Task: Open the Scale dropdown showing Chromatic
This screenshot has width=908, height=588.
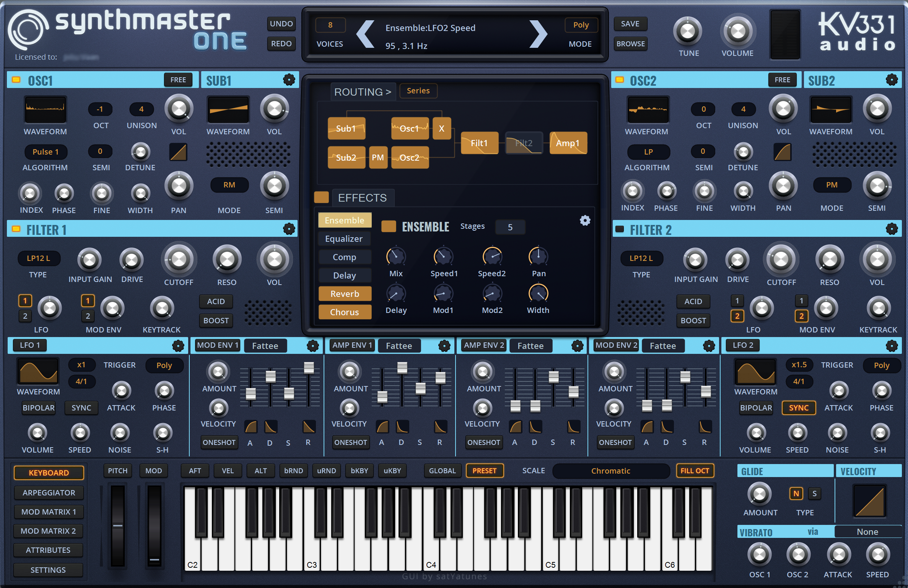Action: [611, 471]
